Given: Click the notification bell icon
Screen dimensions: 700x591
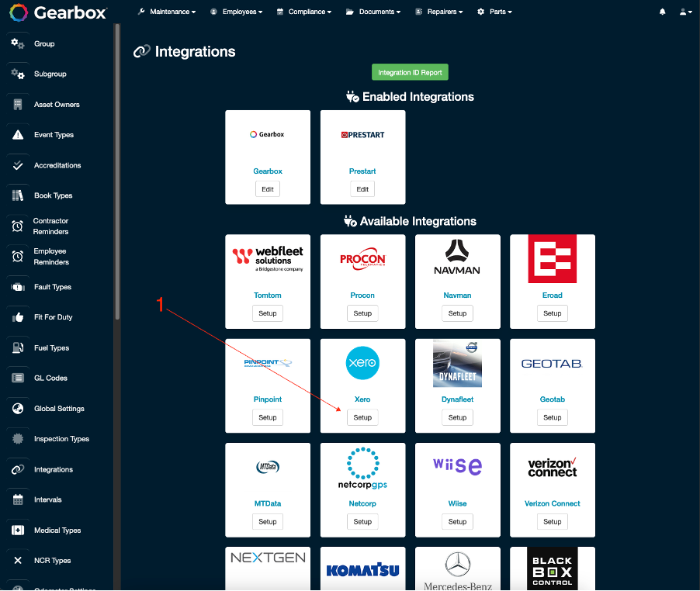Looking at the screenshot, I should tap(662, 11).
